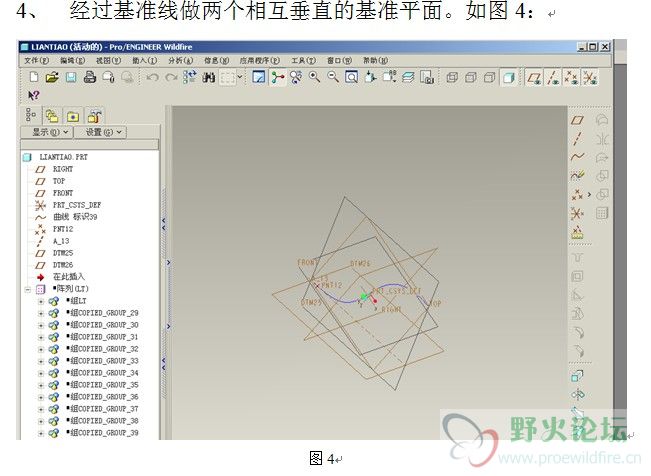Save the model with the disk icon
This screenshot has height=476, width=651.
(x=71, y=77)
